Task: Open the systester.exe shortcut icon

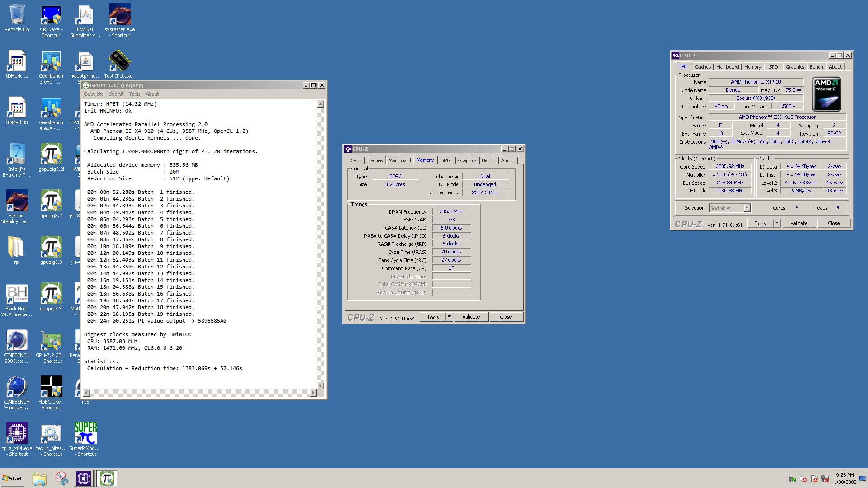Action: coord(120,21)
